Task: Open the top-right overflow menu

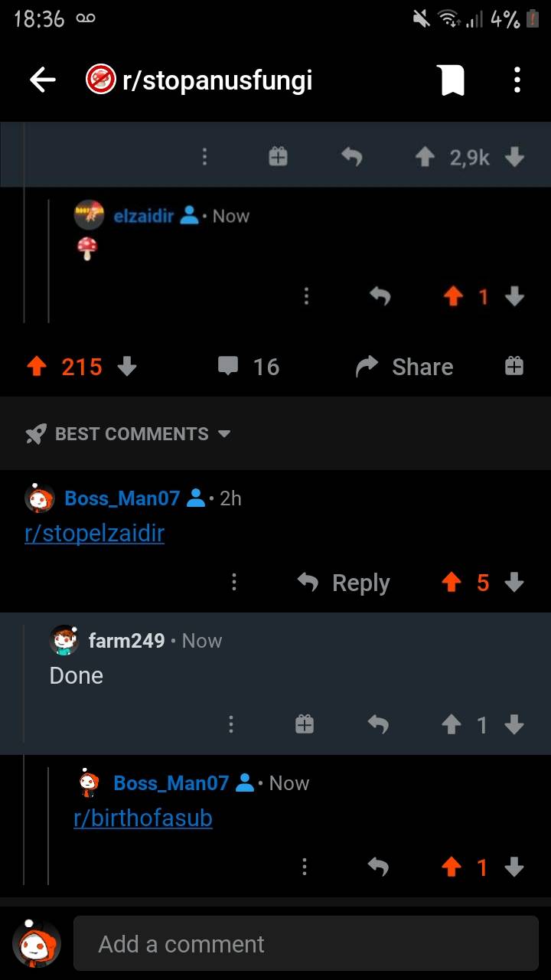Action: point(517,80)
